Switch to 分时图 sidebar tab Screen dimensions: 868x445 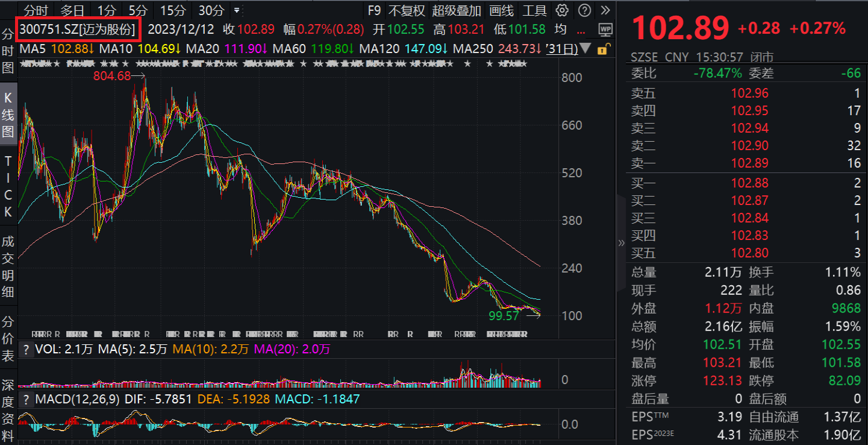click(8, 50)
